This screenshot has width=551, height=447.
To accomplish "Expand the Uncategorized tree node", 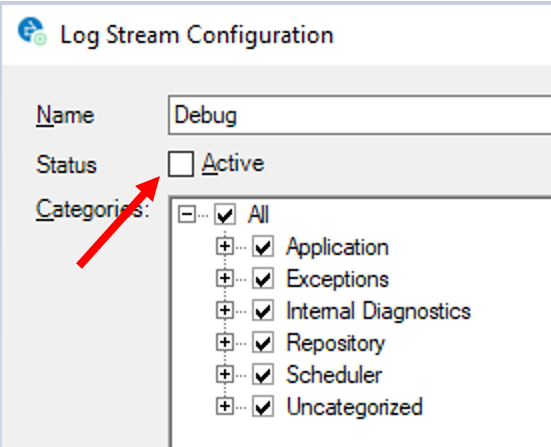I will [x=225, y=407].
